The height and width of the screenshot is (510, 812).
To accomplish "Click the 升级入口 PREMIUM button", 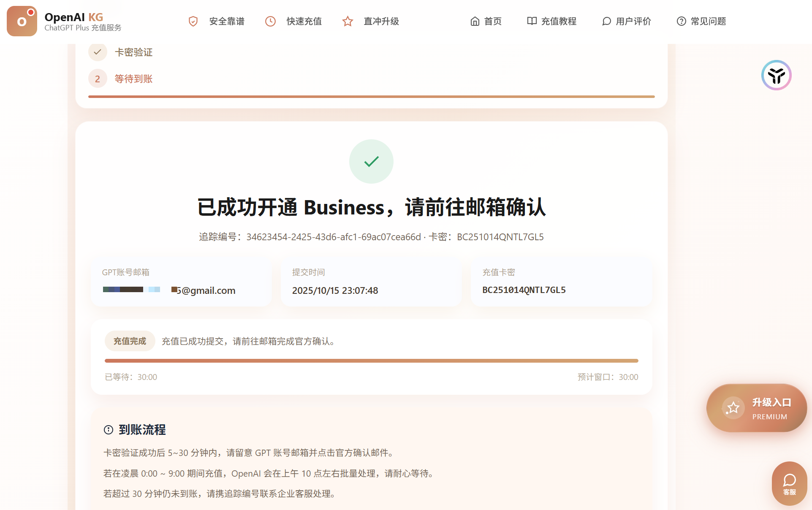I will [756, 408].
